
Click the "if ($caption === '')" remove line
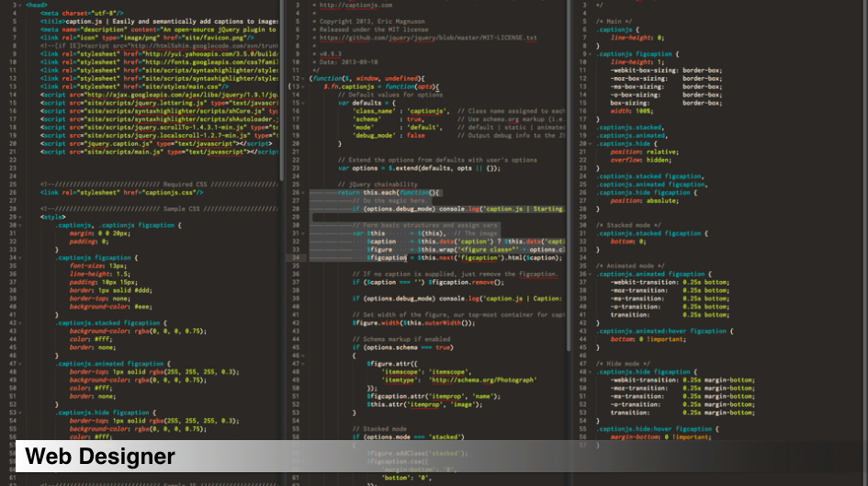(x=428, y=282)
